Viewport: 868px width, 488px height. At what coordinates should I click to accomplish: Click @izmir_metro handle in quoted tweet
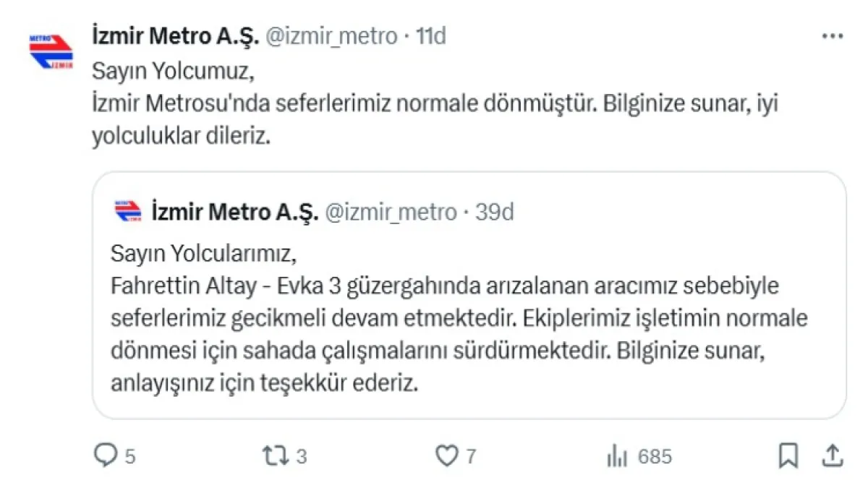(391, 212)
